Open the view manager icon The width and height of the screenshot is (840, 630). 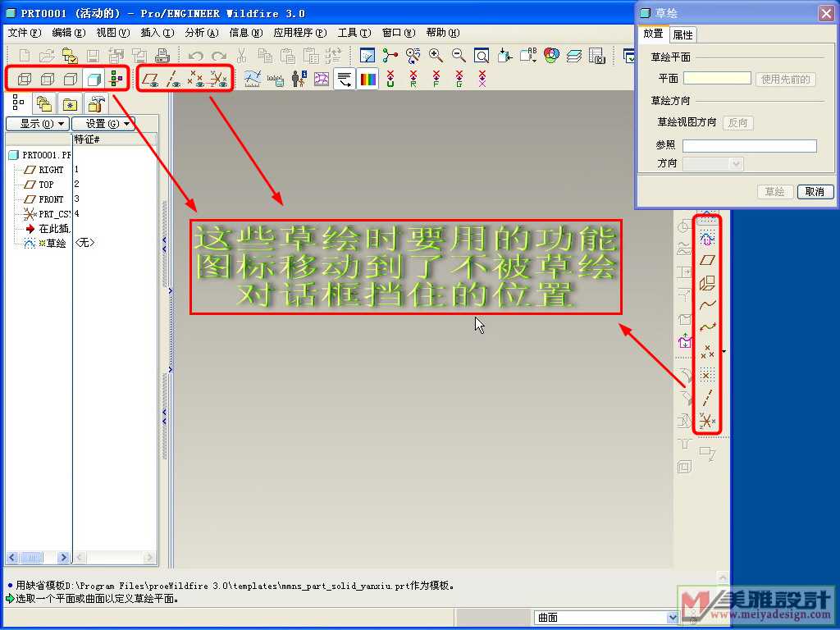pos(597,55)
